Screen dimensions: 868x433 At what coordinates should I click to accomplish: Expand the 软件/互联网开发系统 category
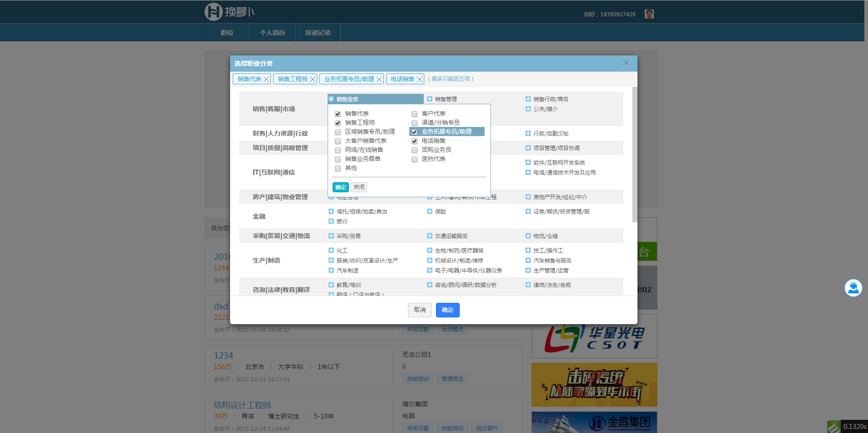(x=528, y=162)
